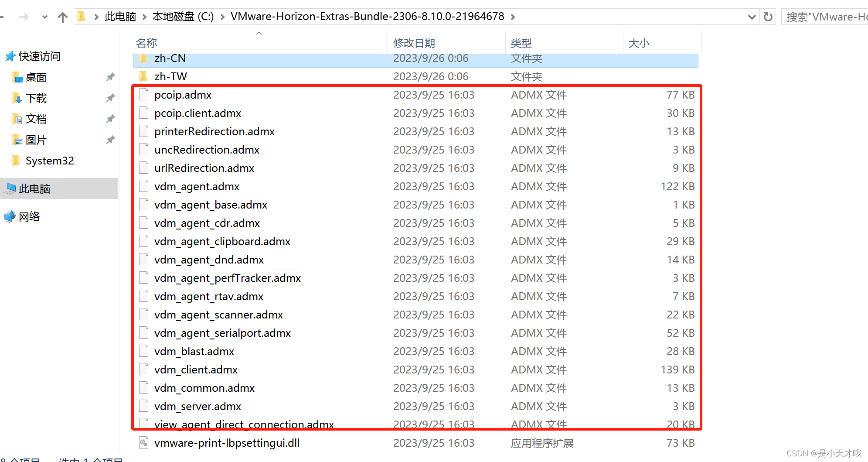Select vdm_agent_clipboard.admx file icon
The height and width of the screenshot is (462, 868).
[143, 241]
